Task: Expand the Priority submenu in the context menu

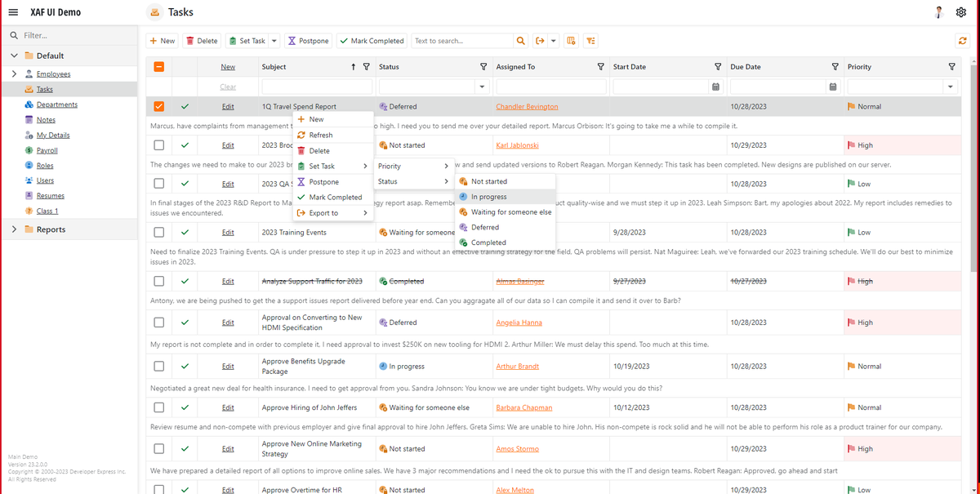Action: [413, 166]
